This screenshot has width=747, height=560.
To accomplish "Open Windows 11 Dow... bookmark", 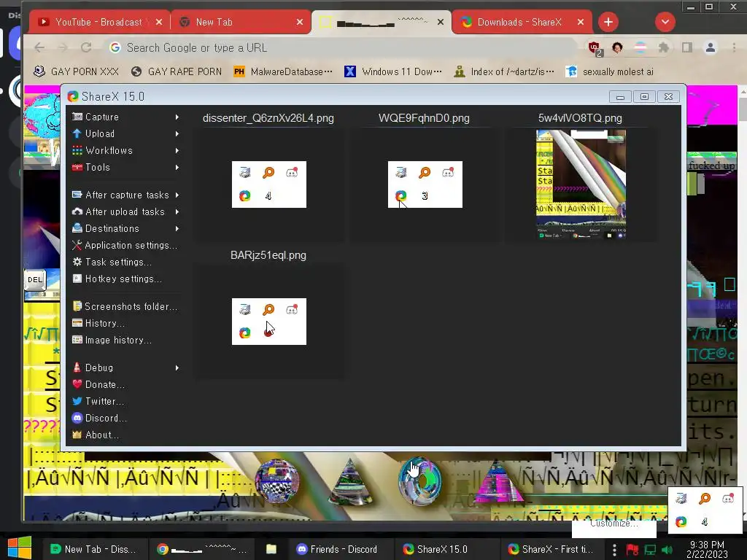I will click(x=393, y=72).
